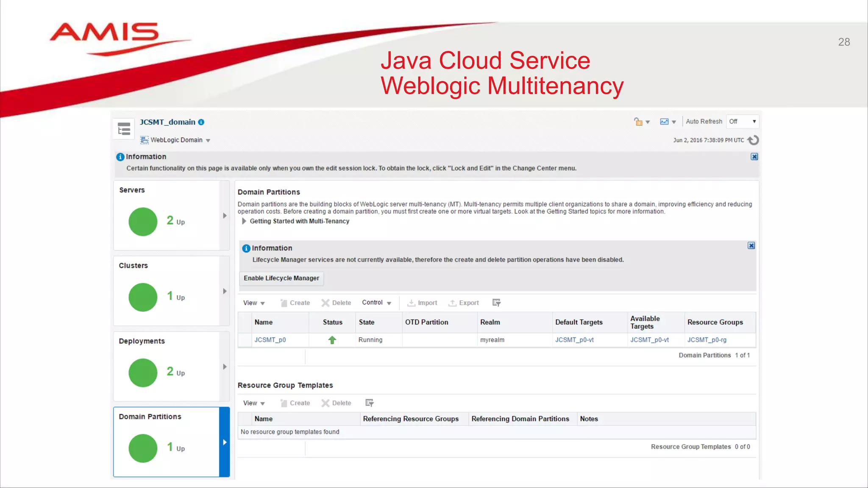Click the Detach icon in Domain Partitions toolbar

pyautogui.click(x=497, y=303)
